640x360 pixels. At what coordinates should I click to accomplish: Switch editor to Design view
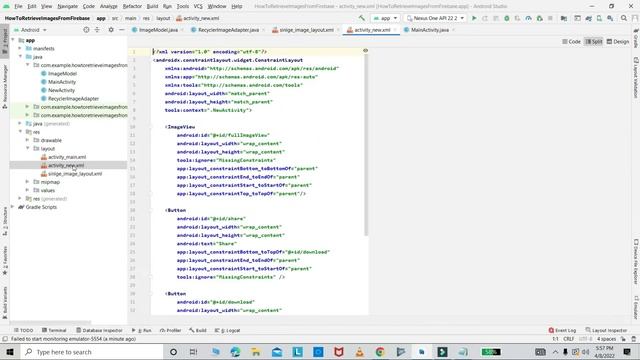pyautogui.click(x=618, y=42)
